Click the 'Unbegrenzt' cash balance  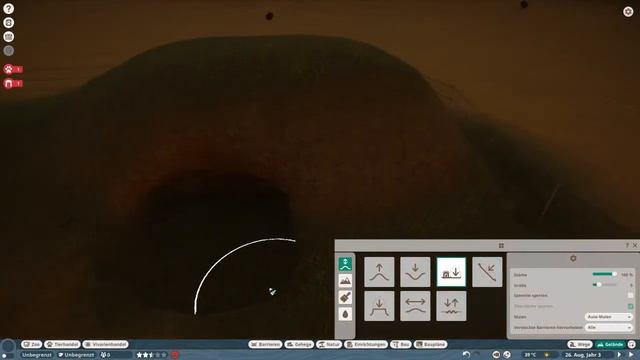pos(37,355)
